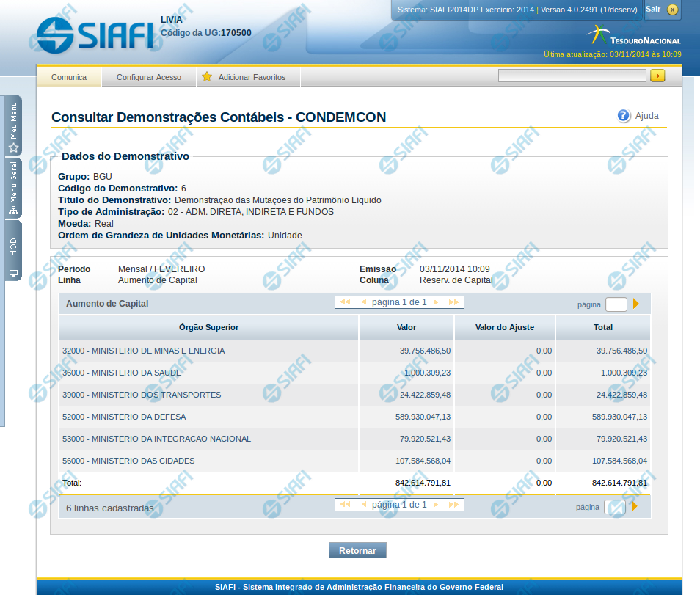This screenshot has width=700, height=595.
Task: Open the 52000 Ministerio da Defesa row link
Action: [124, 417]
